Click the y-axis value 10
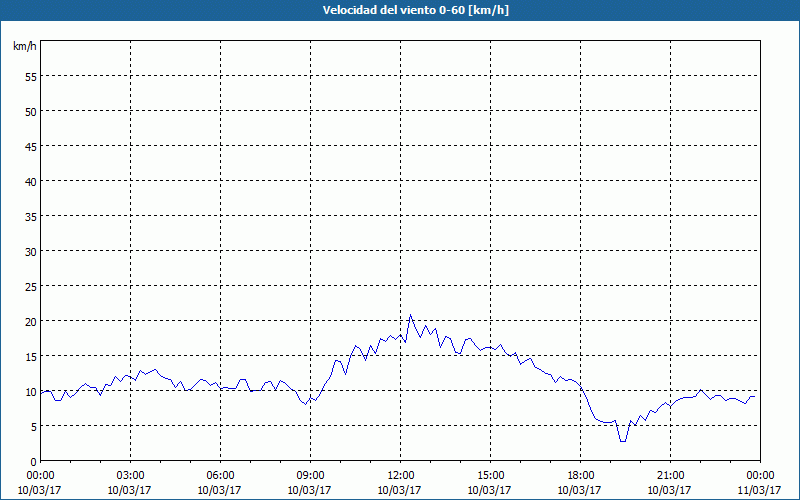 (x=31, y=392)
